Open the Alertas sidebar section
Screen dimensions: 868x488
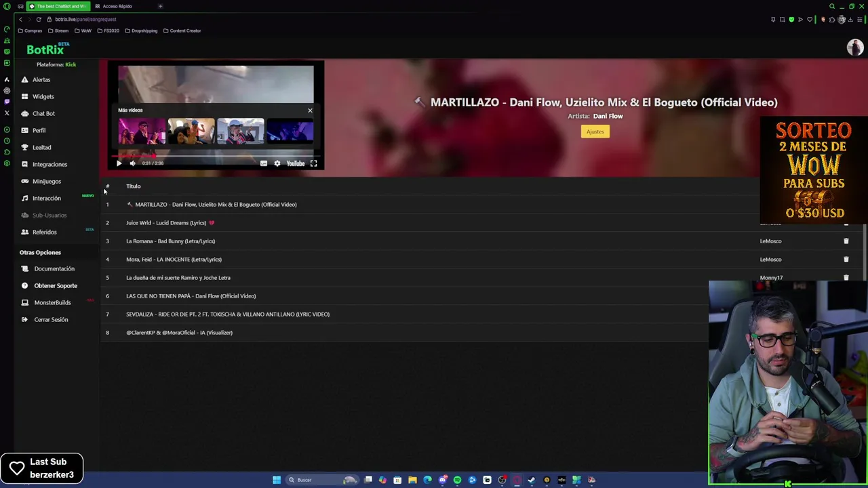point(41,79)
